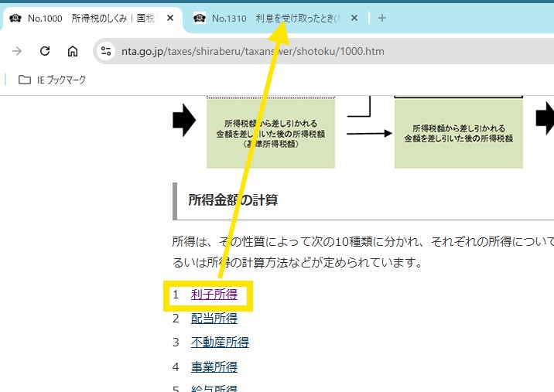This screenshot has width=554, height=392.
Task: Go to the browser home page
Action: 72,52
